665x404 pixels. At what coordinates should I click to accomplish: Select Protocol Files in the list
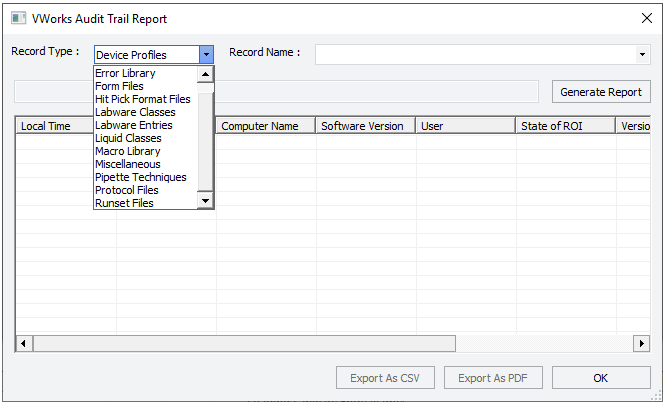pos(145,190)
